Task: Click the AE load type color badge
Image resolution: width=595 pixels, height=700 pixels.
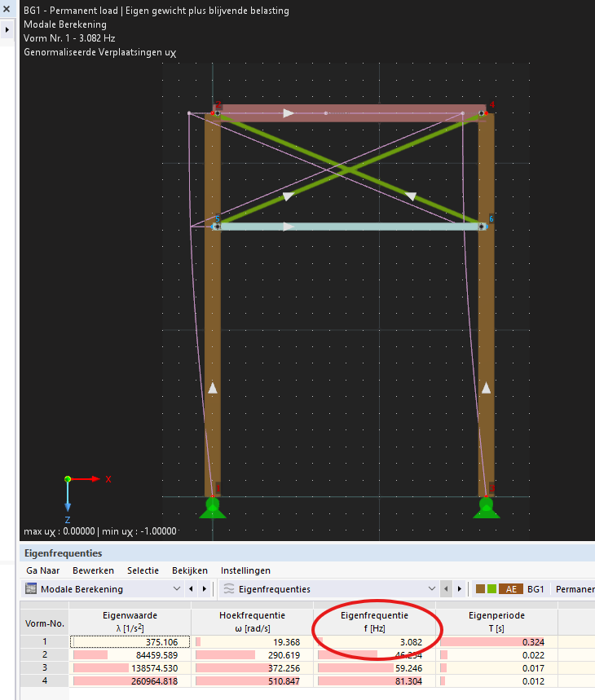Action: 511,589
